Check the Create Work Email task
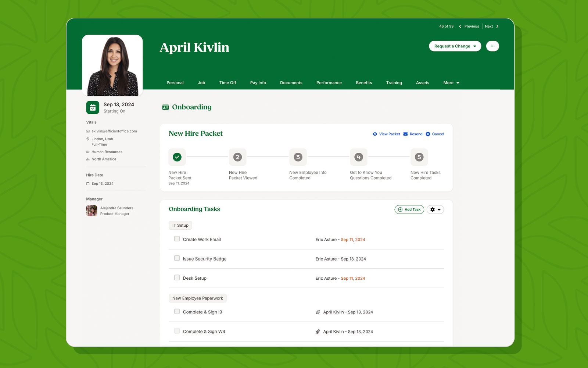This screenshot has height=368, width=588. pos(177,239)
